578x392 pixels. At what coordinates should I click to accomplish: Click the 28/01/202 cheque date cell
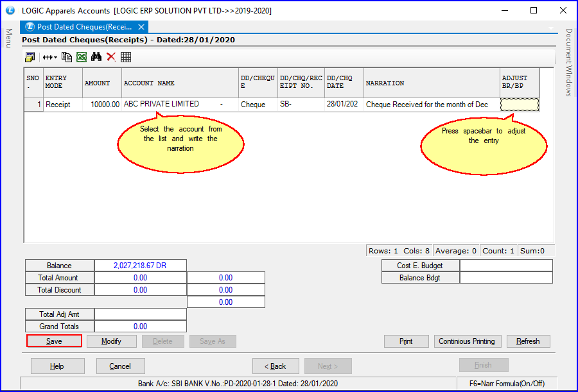click(344, 105)
